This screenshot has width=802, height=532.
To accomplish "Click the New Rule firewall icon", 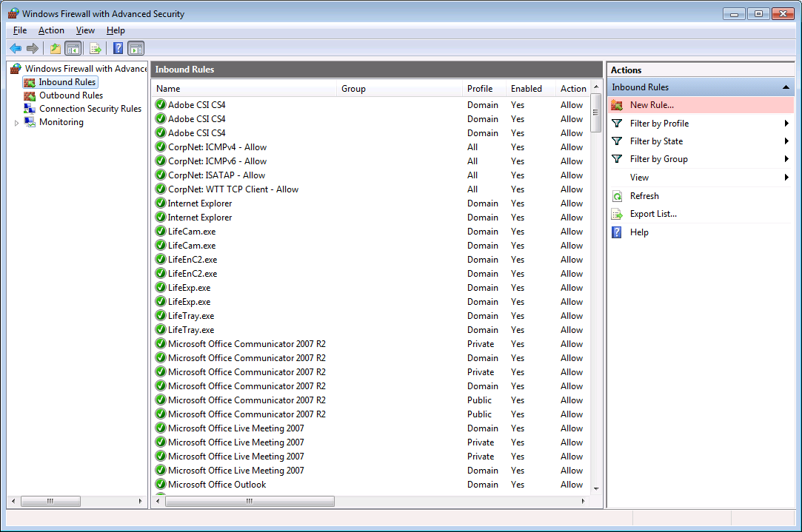I will coord(618,104).
